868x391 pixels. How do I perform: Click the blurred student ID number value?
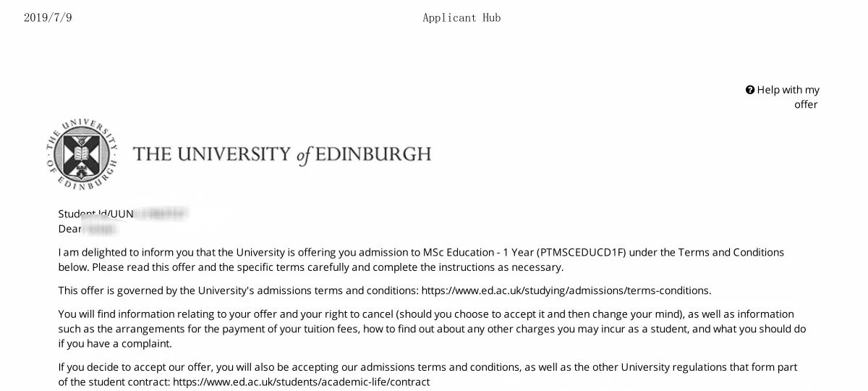161,214
